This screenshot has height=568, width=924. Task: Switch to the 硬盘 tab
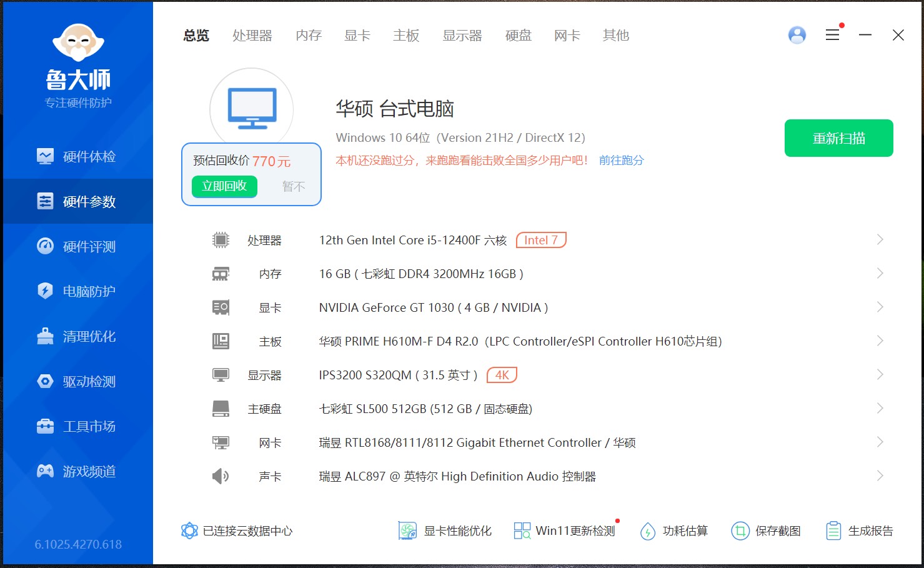pos(519,36)
